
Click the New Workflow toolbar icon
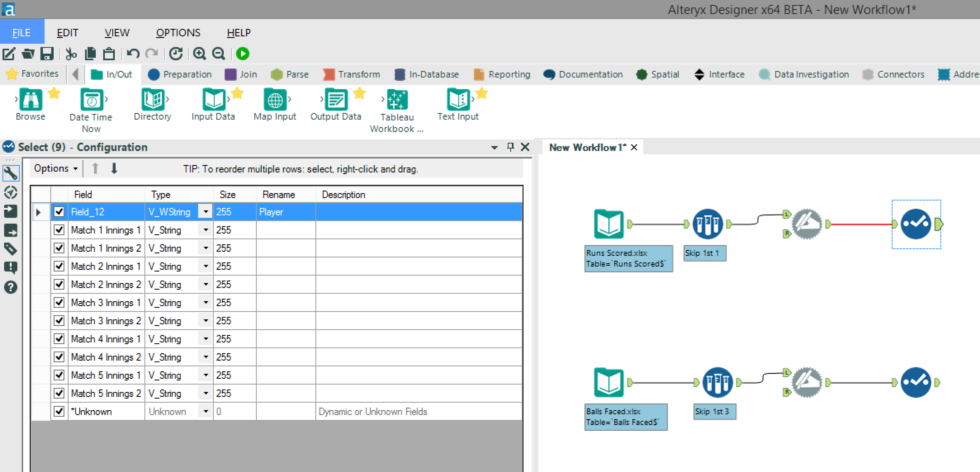tap(9, 54)
